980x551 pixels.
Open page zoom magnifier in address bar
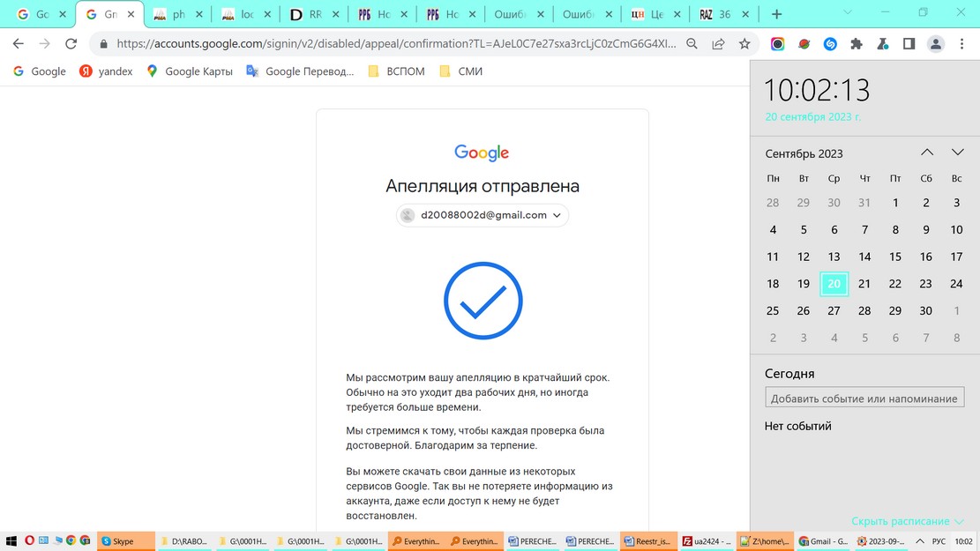pyautogui.click(x=692, y=44)
